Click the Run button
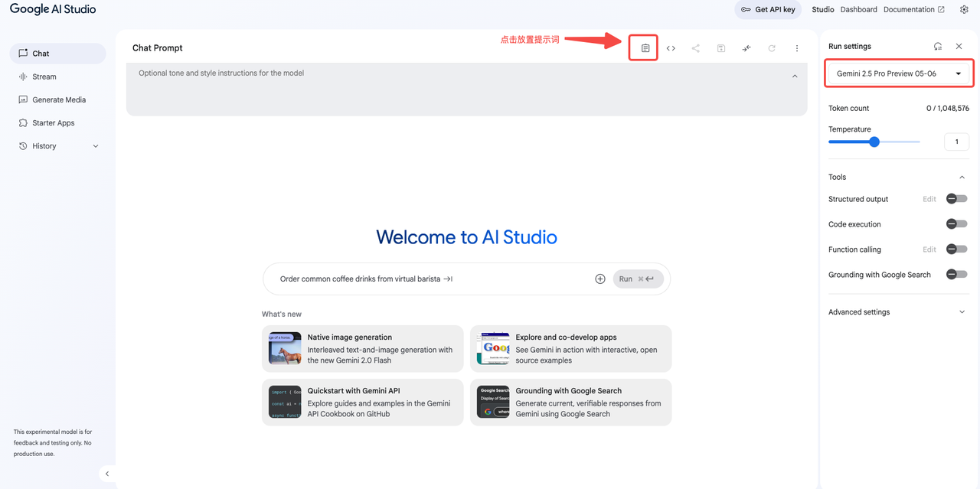Screen dimensions: 980x489 638,279
